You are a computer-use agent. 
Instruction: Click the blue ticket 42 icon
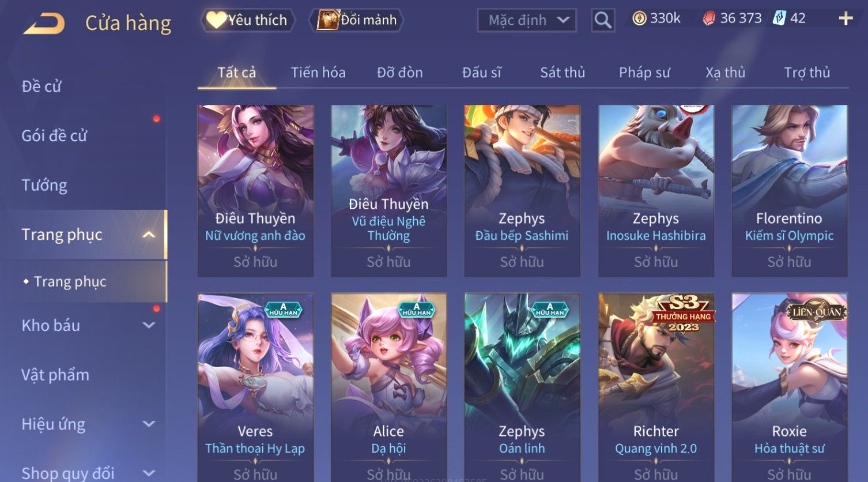pos(779,18)
